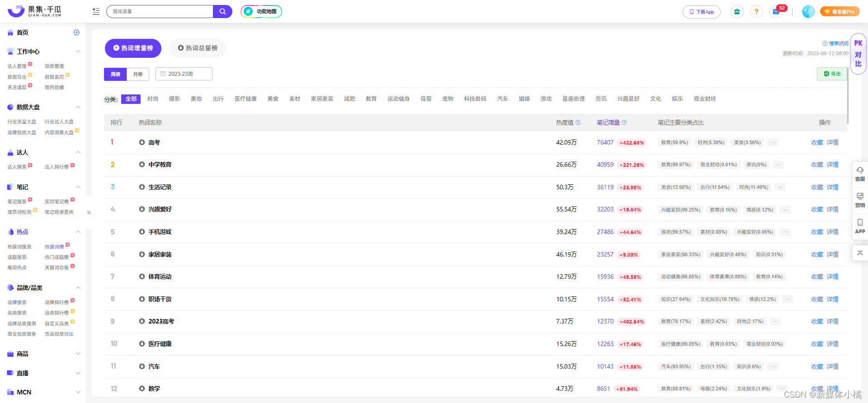
Task: Click the hot icon beside 体育运动
Action: (x=142, y=276)
